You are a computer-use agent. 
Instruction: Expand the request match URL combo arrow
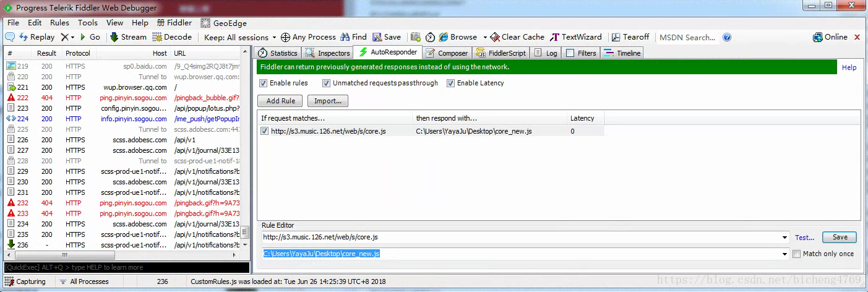(x=785, y=238)
